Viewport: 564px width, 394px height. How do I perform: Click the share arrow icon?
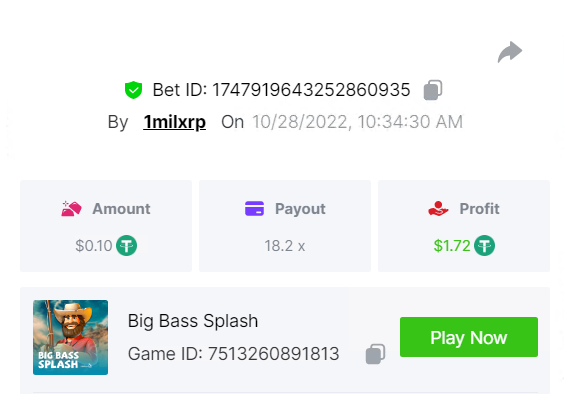(x=510, y=52)
